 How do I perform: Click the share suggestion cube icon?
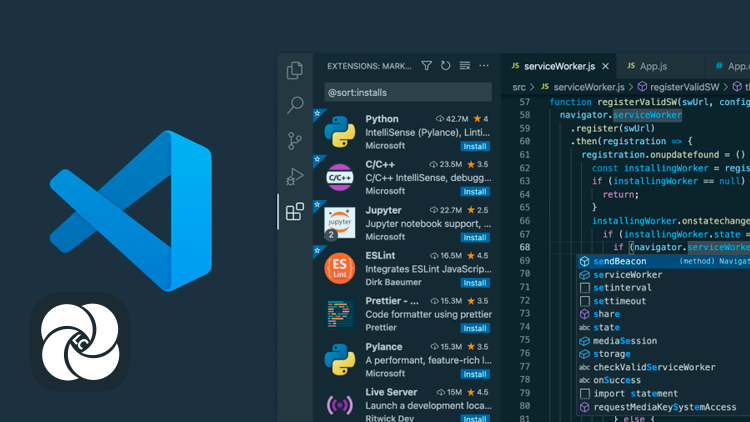585,314
